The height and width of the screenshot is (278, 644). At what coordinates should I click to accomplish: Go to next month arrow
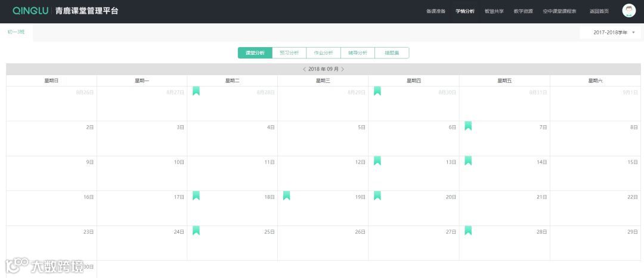342,69
